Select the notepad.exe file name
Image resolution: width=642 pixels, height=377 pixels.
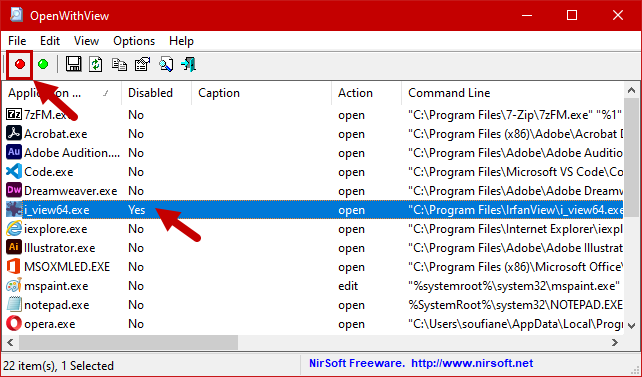[57, 305]
